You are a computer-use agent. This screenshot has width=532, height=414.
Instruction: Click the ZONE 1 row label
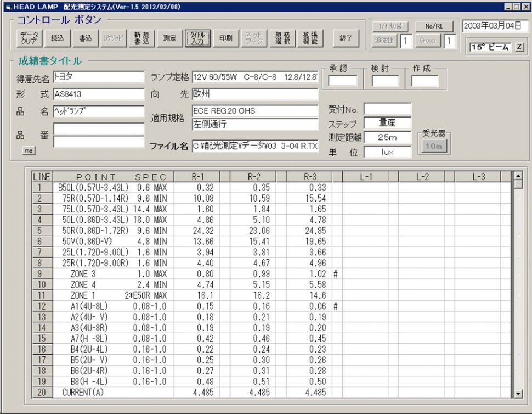pyautogui.click(x=83, y=295)
